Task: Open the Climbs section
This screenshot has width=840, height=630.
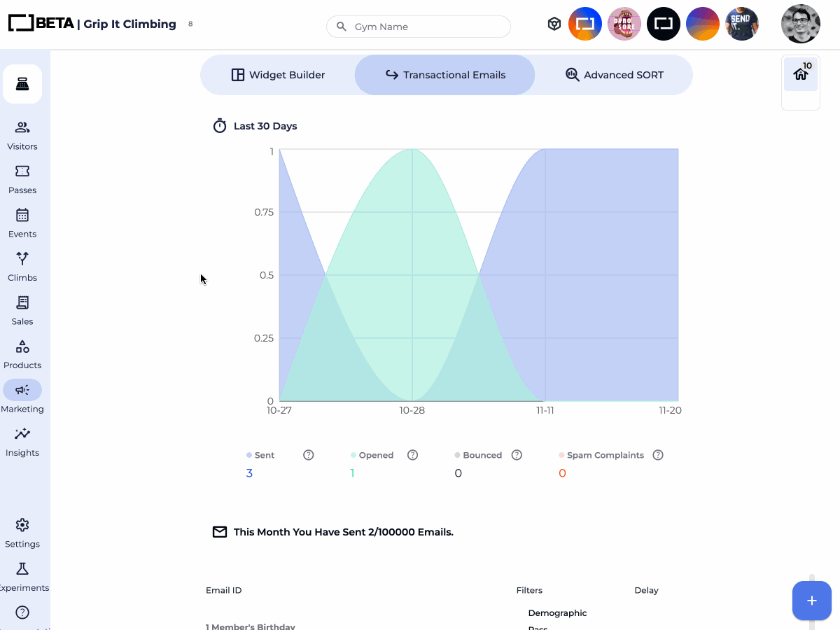Action: (x=22, y=267)
